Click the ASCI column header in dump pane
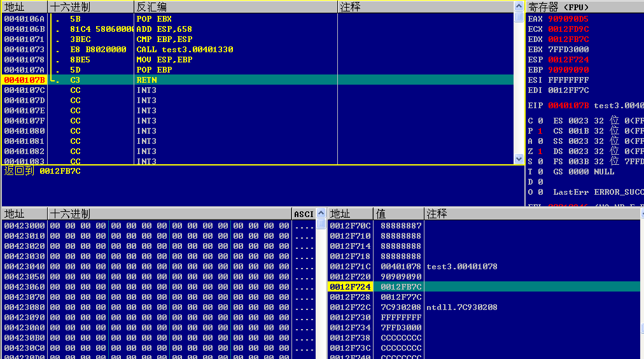 pos(304,214)
